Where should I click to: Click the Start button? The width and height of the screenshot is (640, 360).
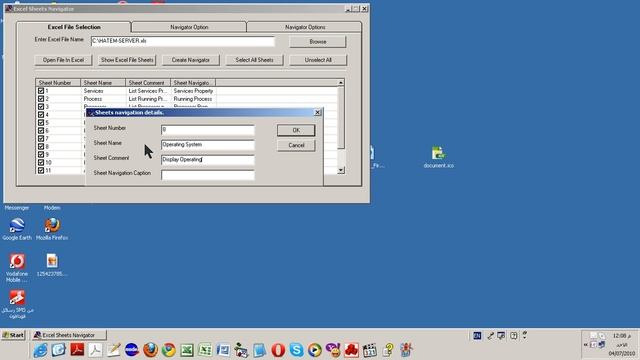[x=13, y=335]
